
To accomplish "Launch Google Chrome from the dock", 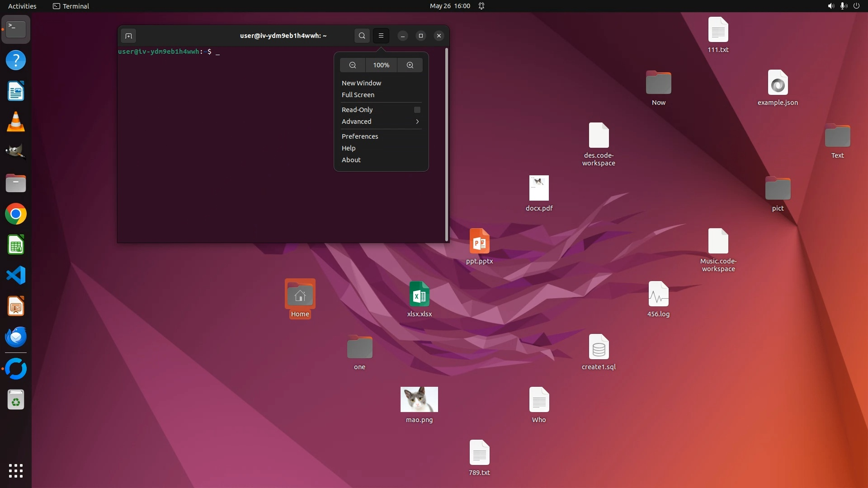I will 16,214.
